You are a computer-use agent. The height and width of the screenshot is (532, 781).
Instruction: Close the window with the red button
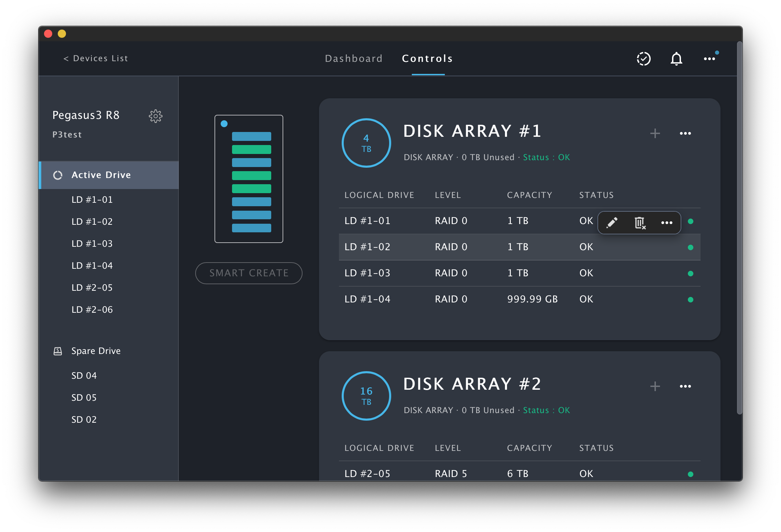(48, 34)
